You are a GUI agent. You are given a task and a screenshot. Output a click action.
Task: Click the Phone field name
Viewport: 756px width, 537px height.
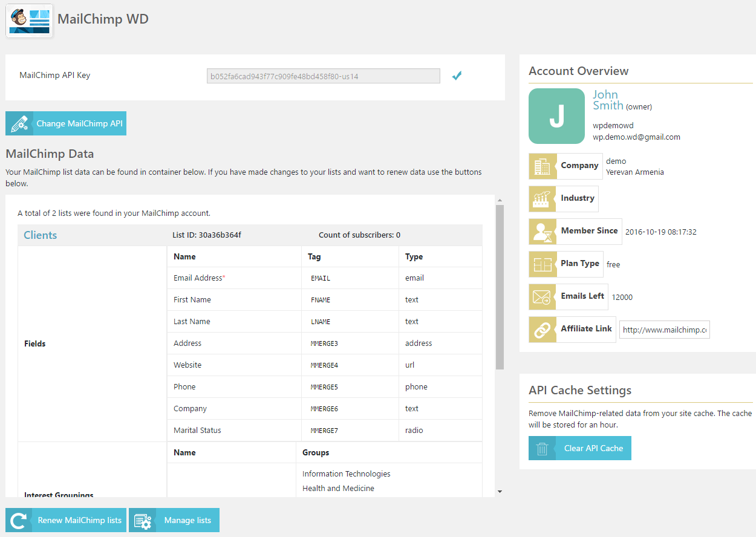(x=184, y=387)
